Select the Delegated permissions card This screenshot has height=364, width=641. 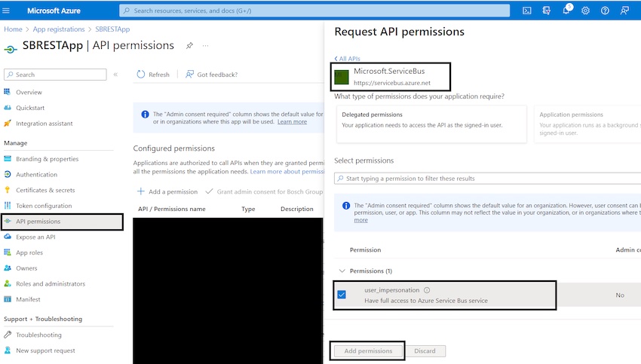(431, 124)
